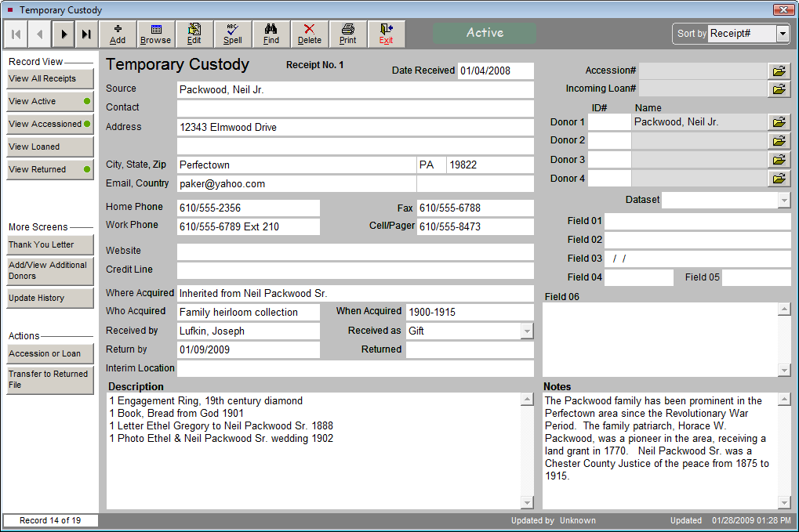Viewport: 799px width, 532px height.
Task: Select View Active in Record View
Action: tap(49, 101)
